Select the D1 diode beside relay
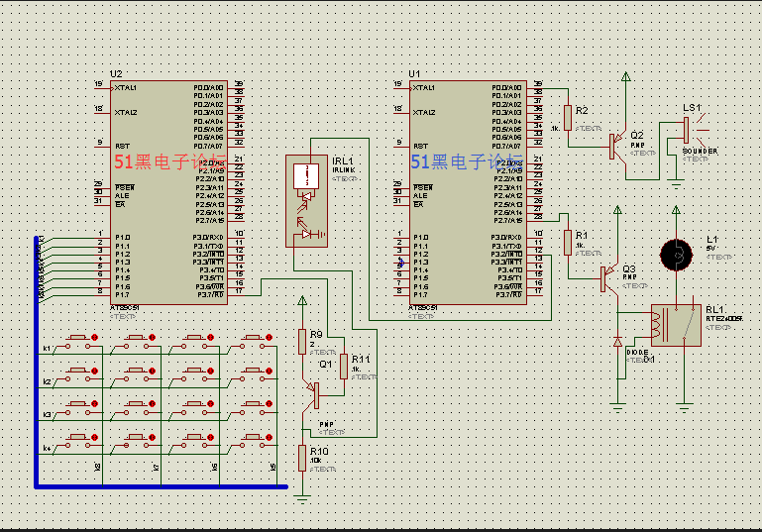 click(617, 342)
